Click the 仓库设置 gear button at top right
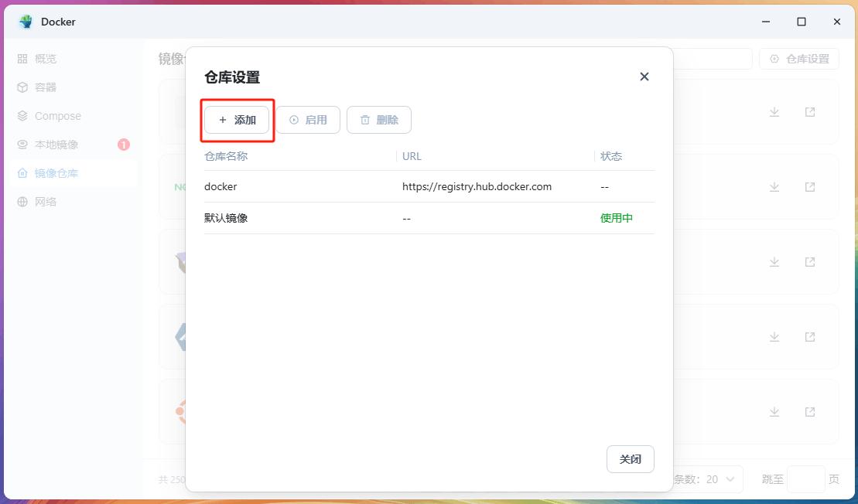858x504 pixels. click(799, 59)
